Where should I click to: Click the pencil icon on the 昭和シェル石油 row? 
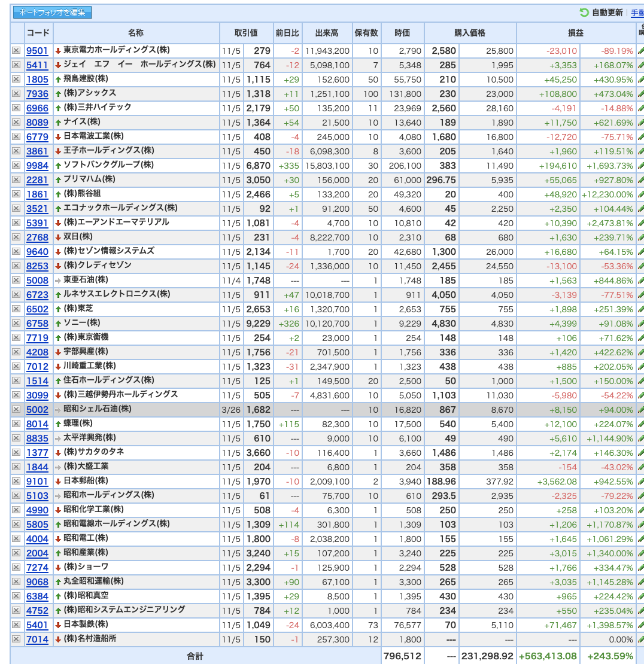pyautogui.click(x=640, y=410)
